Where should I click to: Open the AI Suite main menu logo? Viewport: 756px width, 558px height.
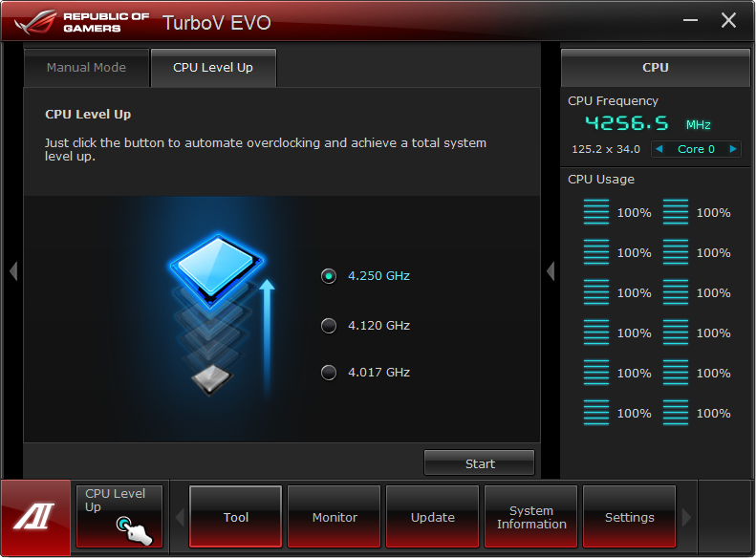35,517
